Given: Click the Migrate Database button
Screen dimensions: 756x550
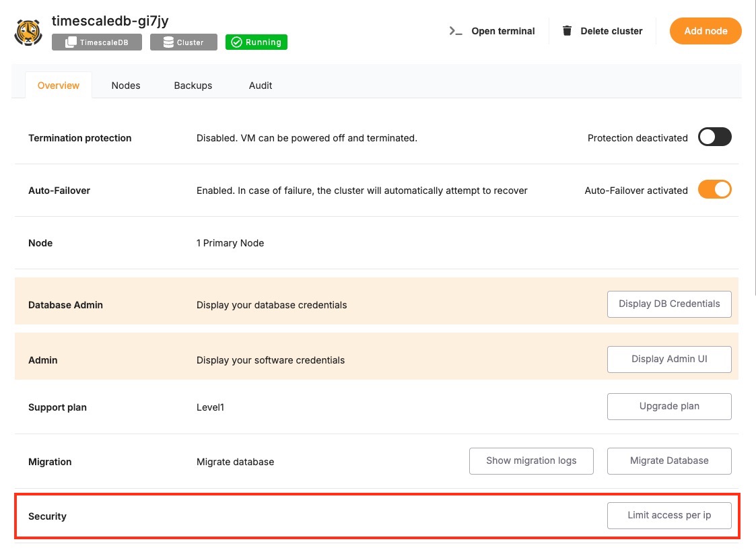Looking at the screenshot, I should click(669, 460).
